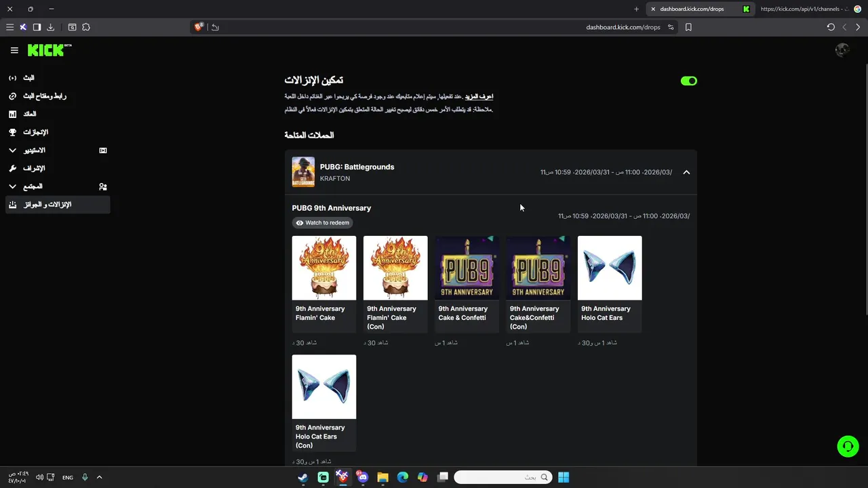Click the ENG language indicator
The height and width of the screenshot is (488, 868).
pyautogui.click(x=68, y=477)
